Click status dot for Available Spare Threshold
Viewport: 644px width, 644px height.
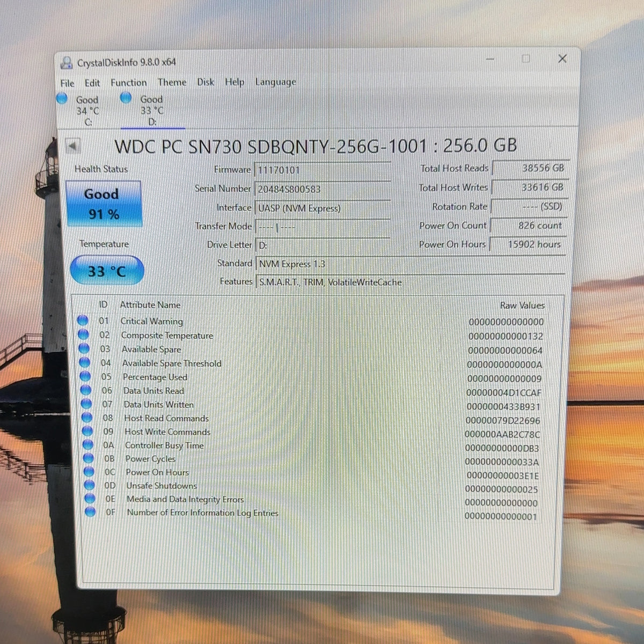click(x=84, y=363)
